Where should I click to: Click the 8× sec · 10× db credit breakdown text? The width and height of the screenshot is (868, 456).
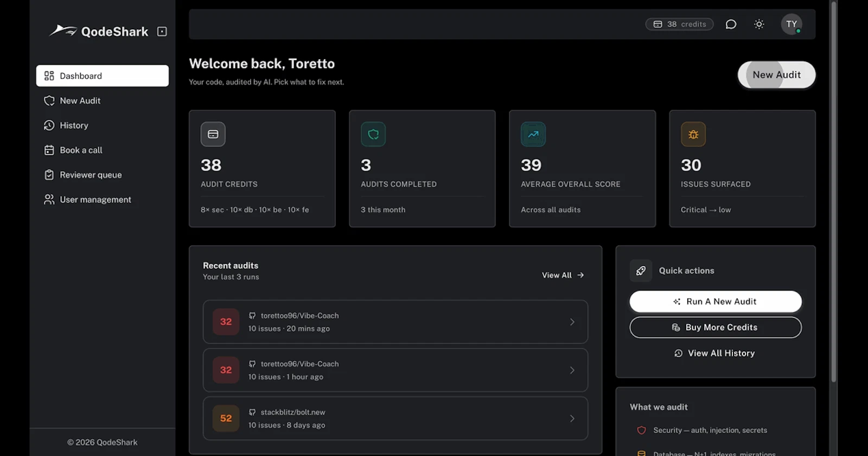255,210
